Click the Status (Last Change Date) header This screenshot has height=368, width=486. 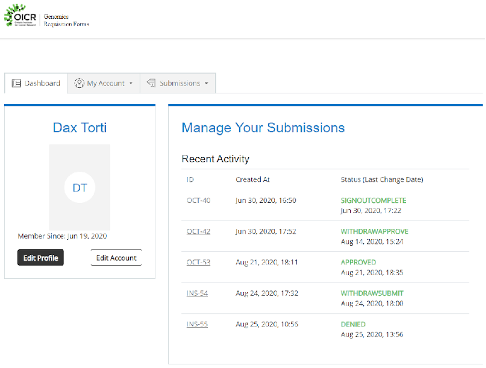click(x=382, y=180)
